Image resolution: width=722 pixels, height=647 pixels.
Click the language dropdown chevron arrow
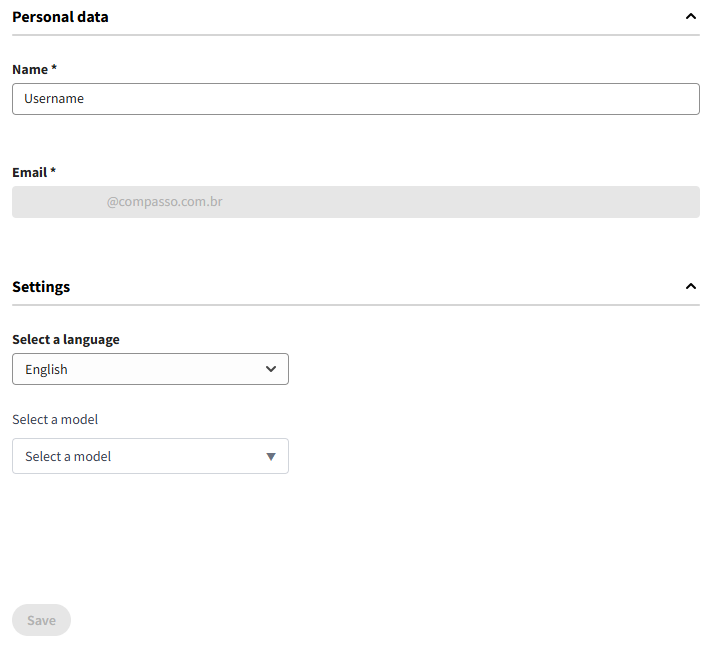[271, 369]
